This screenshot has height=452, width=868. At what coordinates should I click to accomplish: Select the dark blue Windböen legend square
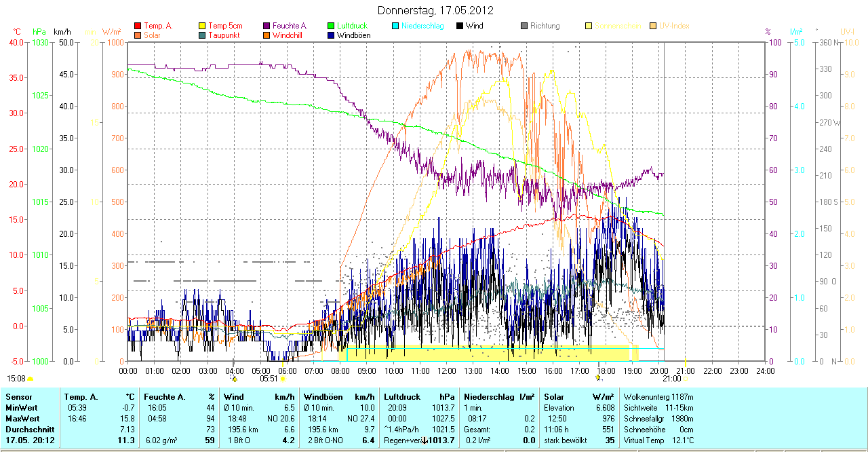coord(331,35)
